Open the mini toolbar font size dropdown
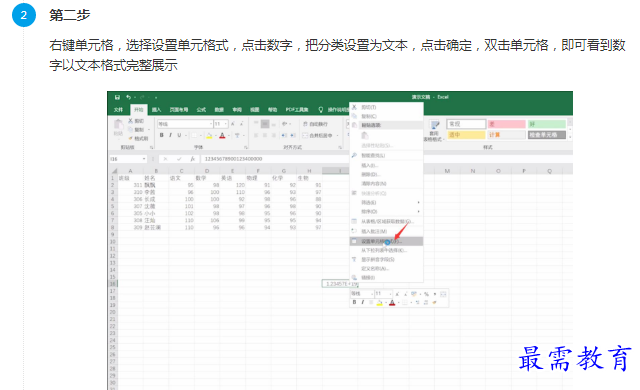Screen dimensions: 640x390 (x=390, y=294)
